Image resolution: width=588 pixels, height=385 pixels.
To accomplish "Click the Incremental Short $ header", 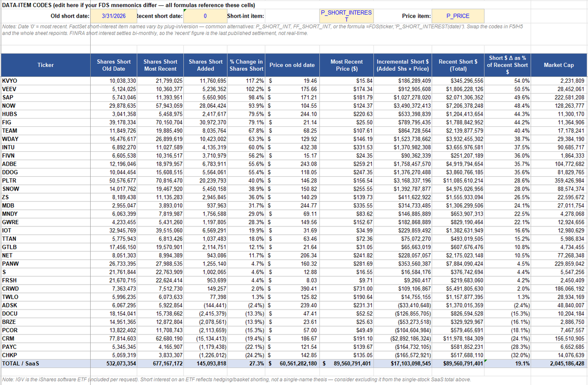I will 403,65.
